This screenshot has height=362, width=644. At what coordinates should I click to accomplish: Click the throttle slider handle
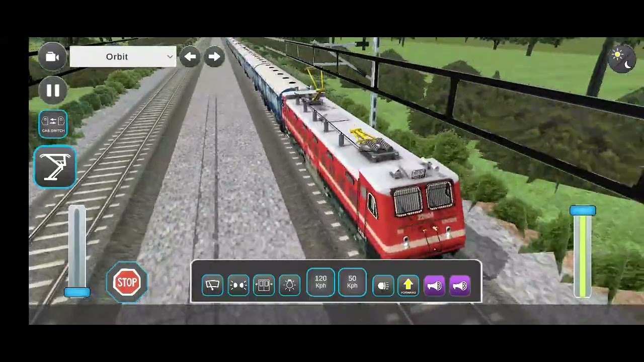(583, 211)
